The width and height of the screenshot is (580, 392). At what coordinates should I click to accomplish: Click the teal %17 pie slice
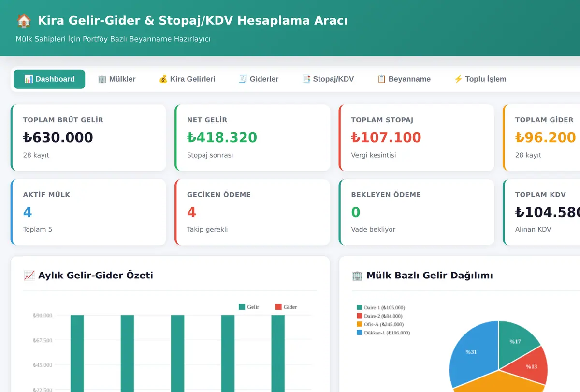coord(516,341)
